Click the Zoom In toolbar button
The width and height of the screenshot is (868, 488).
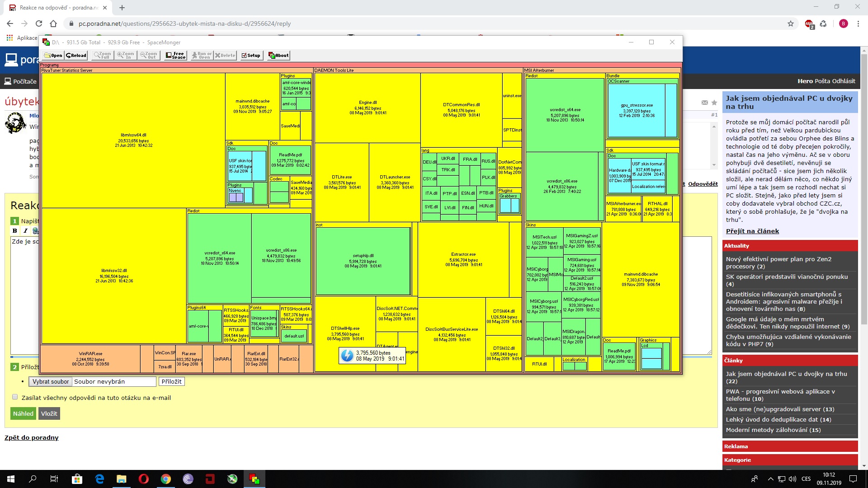pos(126,55)
